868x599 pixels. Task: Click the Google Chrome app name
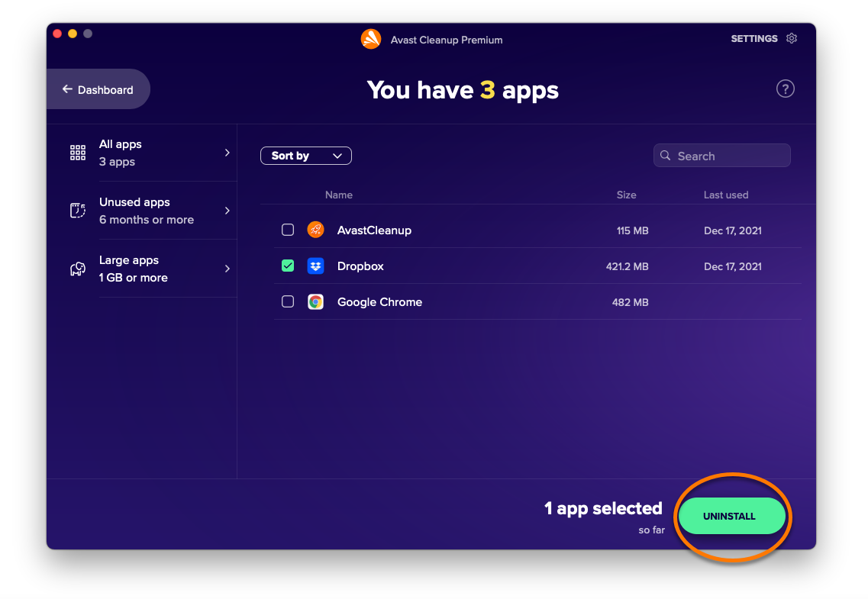pos(379,302)
